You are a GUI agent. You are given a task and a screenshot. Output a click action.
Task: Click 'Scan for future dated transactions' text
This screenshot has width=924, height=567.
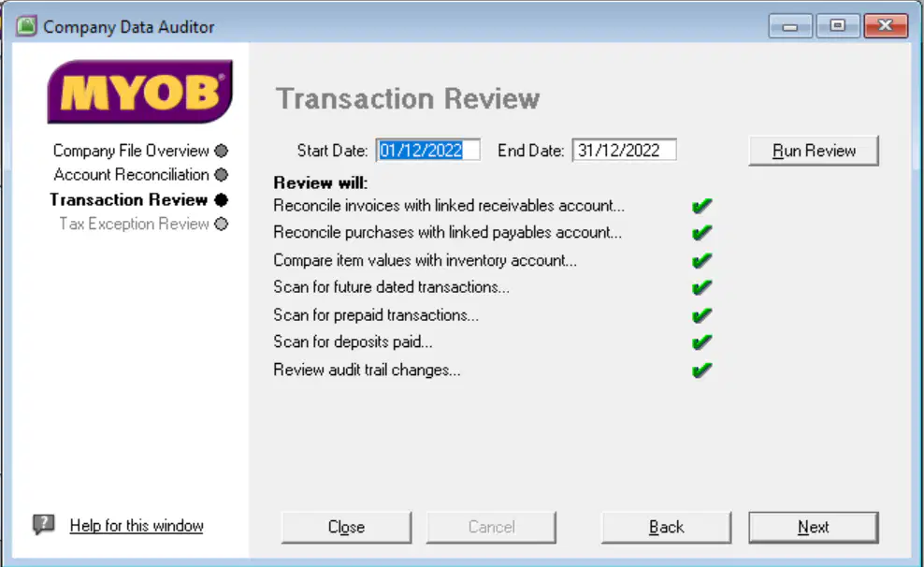(x=391, y=287)
